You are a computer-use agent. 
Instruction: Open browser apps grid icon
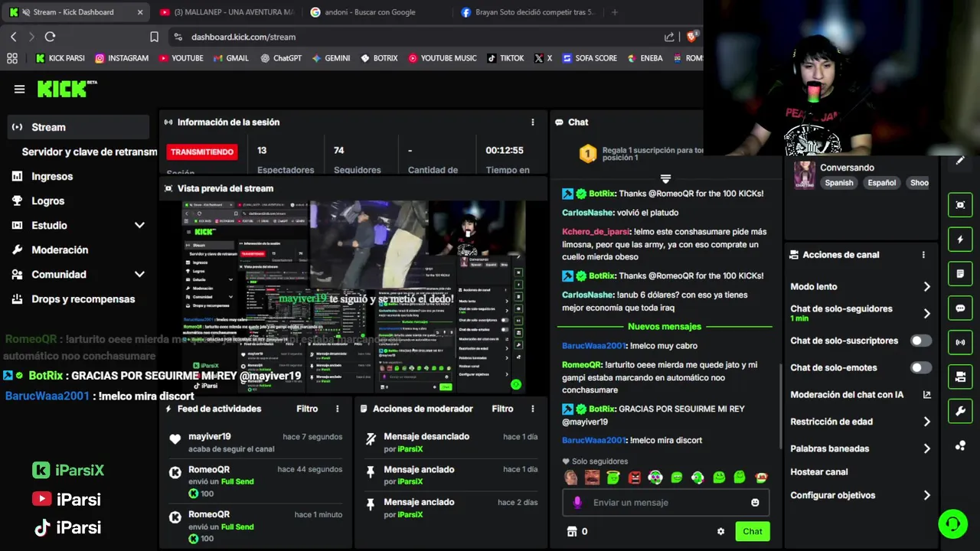11,58
